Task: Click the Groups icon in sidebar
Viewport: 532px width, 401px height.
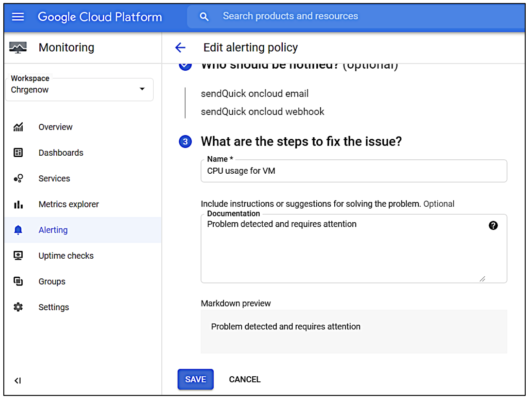Action: [18, 281]
